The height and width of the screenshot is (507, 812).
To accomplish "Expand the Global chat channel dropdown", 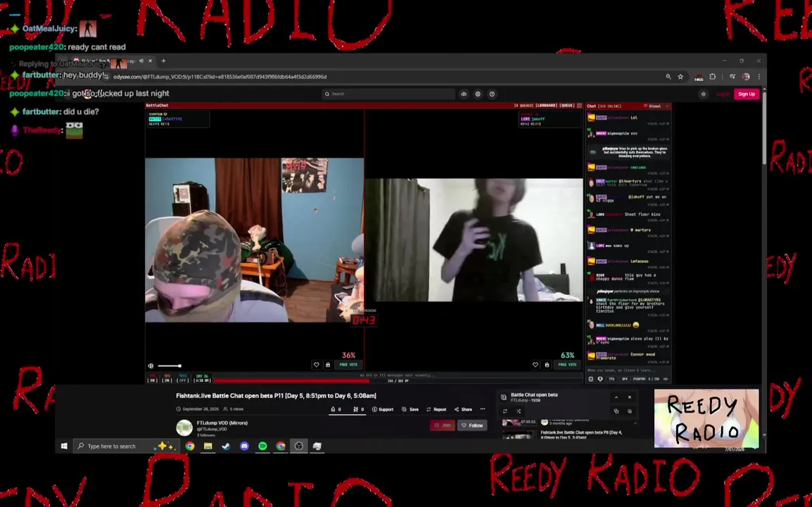I will (656, 106).
